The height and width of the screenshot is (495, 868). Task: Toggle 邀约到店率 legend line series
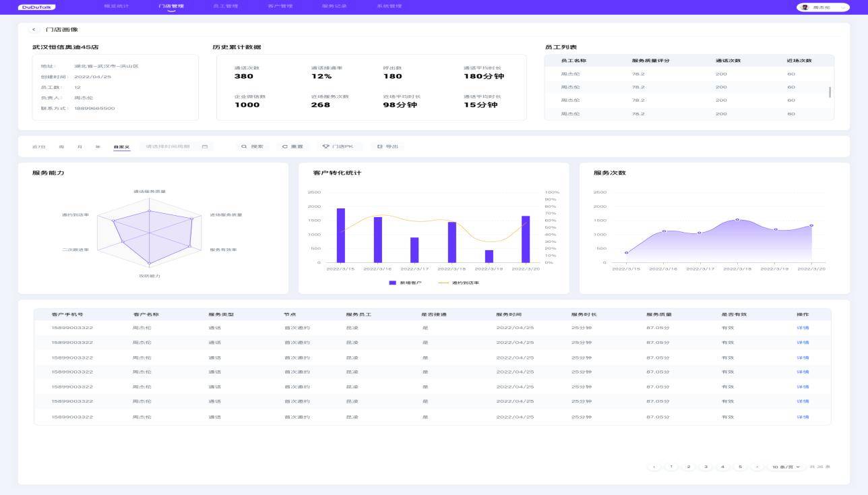[459, 283]
